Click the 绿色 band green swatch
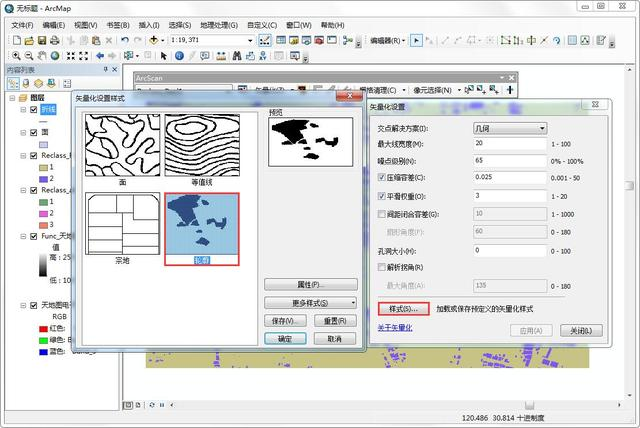The width and height of the screenshot is (640, 428). (43, 340)
